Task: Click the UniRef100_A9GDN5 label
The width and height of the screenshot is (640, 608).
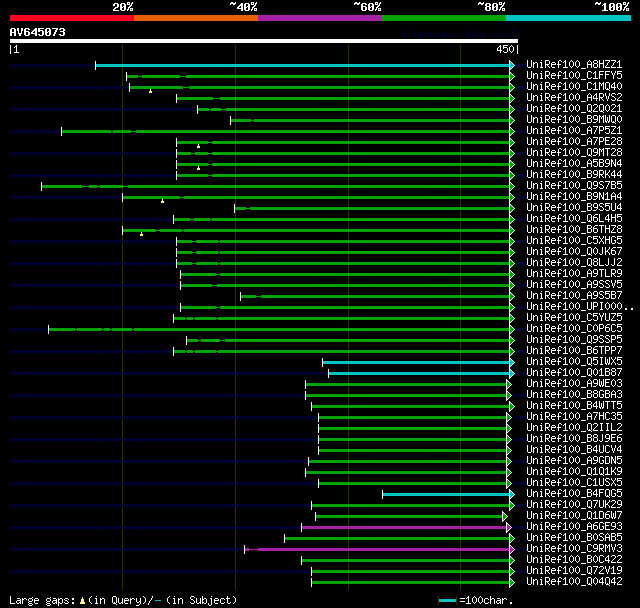Action: click(x=574, y=461)
